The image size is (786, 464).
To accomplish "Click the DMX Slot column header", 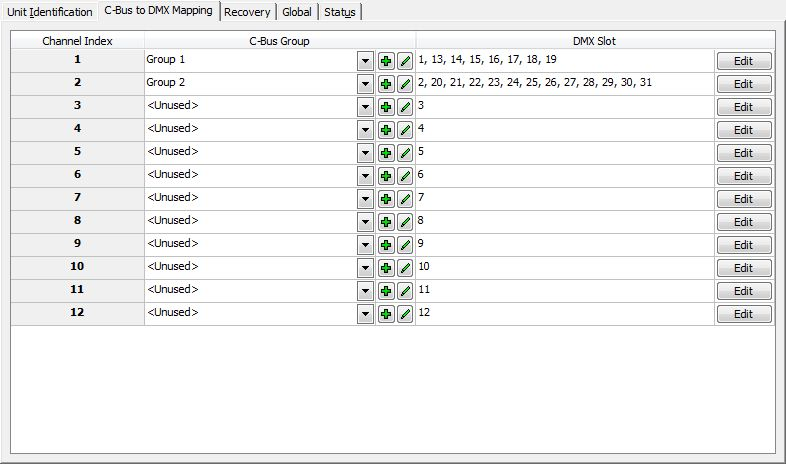I will click(595, 41).
